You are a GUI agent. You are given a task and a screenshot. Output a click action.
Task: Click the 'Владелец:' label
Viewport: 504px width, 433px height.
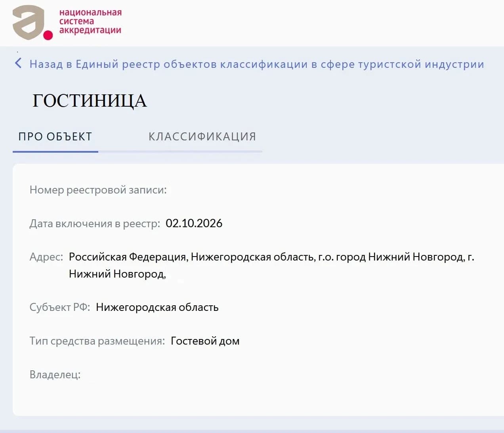tap(55, 375)
